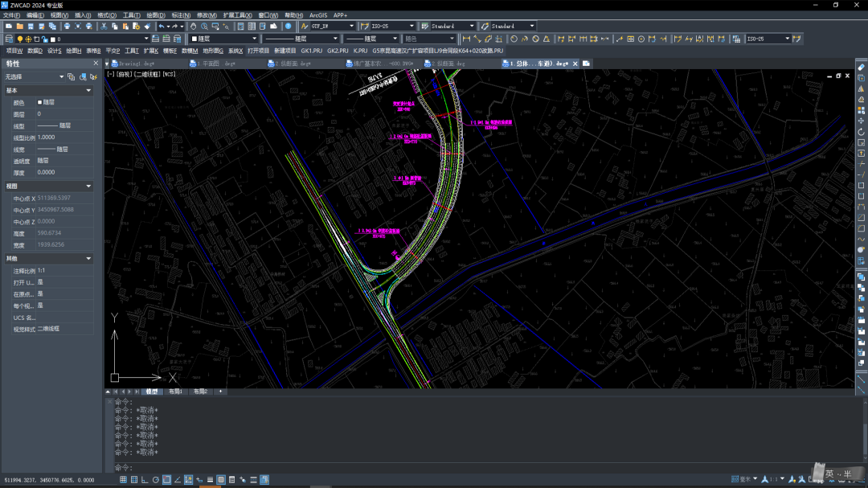Click the GK1.PRJ project link
Screen dimensions: 868x488
tap(312, 51)
